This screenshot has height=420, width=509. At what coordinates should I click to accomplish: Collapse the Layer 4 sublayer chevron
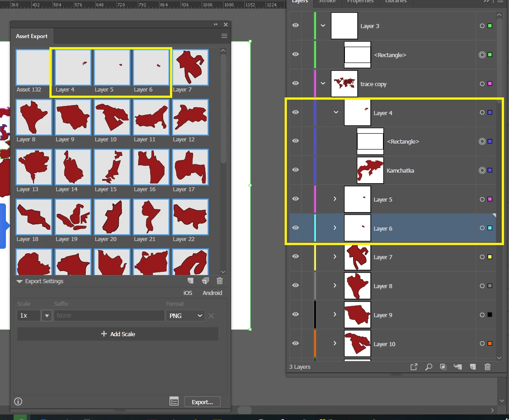(x=336, y=112)
